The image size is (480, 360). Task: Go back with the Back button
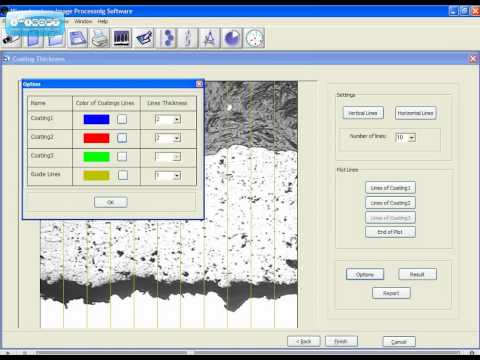(304, 341)
